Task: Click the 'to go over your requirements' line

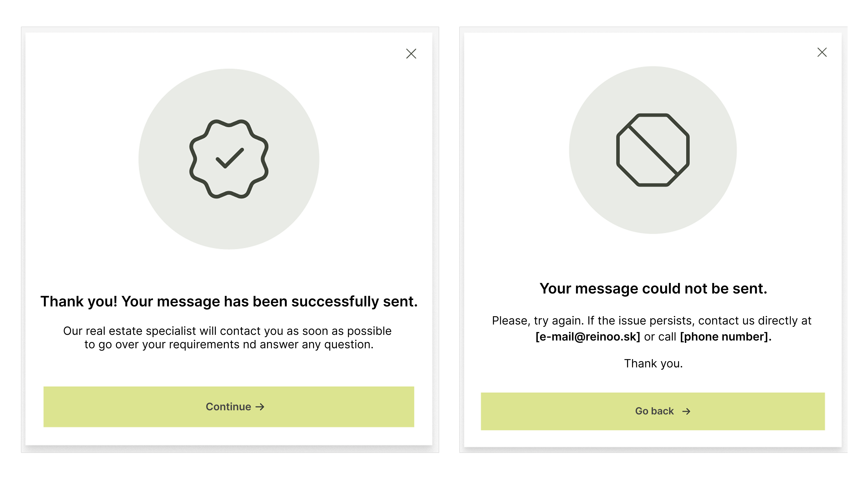Action: pyautogui.click(x=229, y=344)
